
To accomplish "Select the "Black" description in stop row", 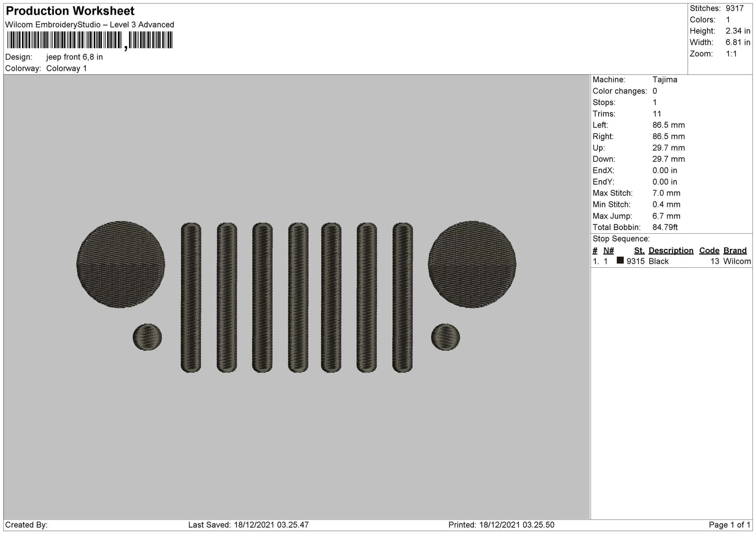I will (659, 262).
